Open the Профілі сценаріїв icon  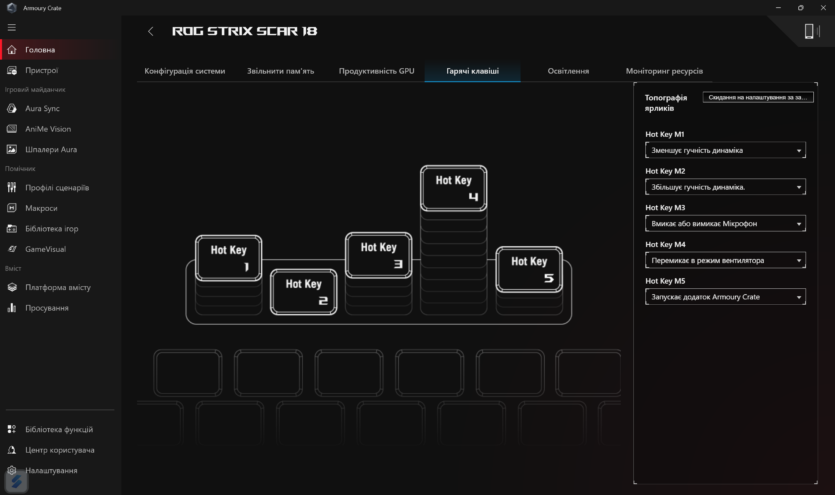(x=12, y=187)
